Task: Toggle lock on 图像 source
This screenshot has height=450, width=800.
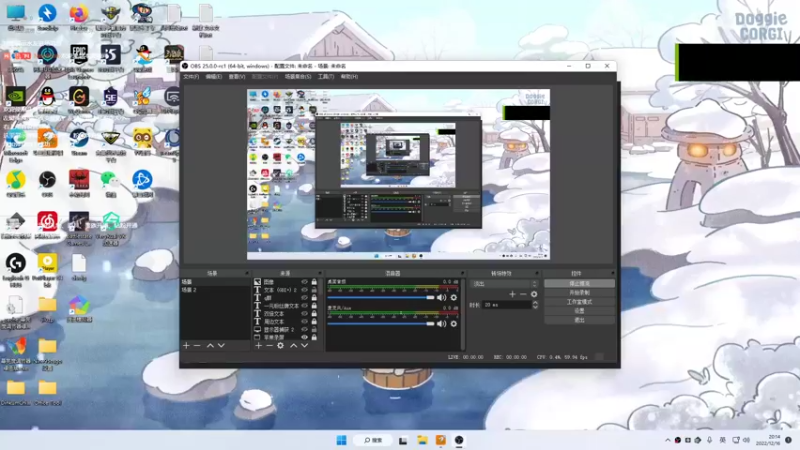Action: 314,282
